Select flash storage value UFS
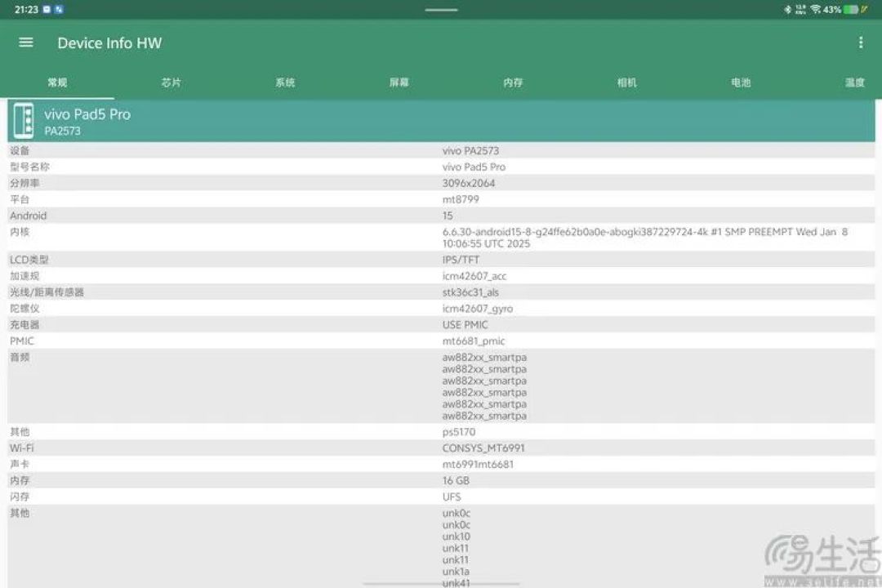The width and height of the screenshot is (882, 588). tap(451, 497)
